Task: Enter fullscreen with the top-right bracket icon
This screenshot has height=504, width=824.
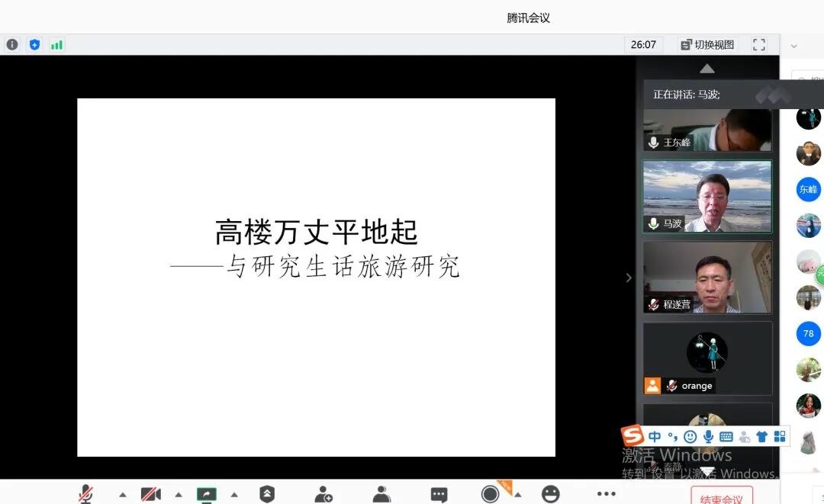Action: point(759,45)
